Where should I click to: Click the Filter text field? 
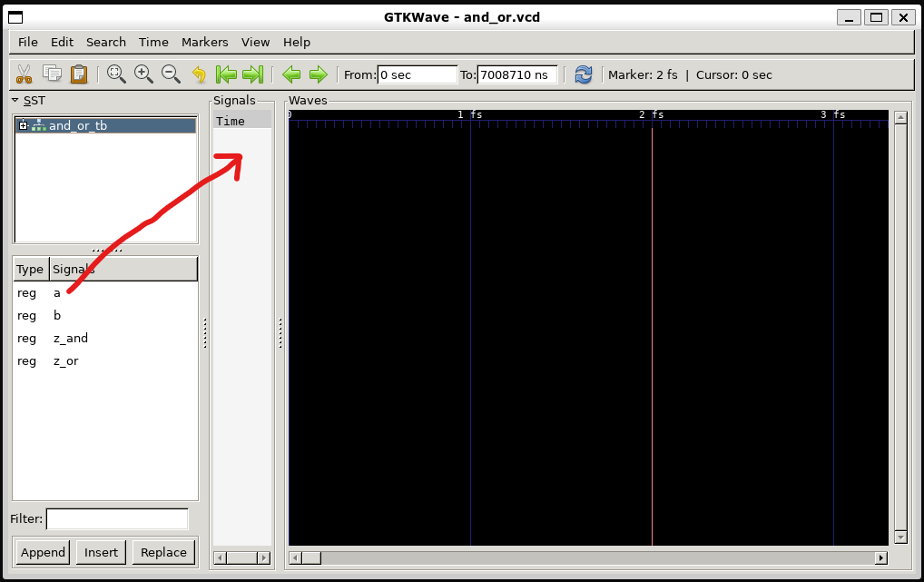click(117, 519)
